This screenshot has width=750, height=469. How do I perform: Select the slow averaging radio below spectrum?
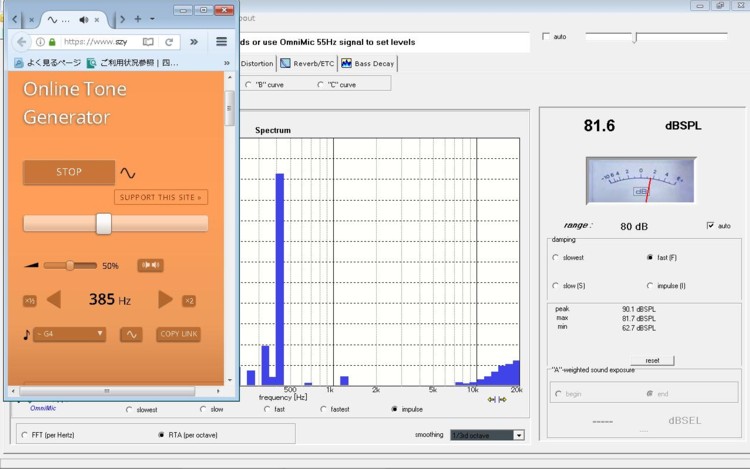[203, 409]
